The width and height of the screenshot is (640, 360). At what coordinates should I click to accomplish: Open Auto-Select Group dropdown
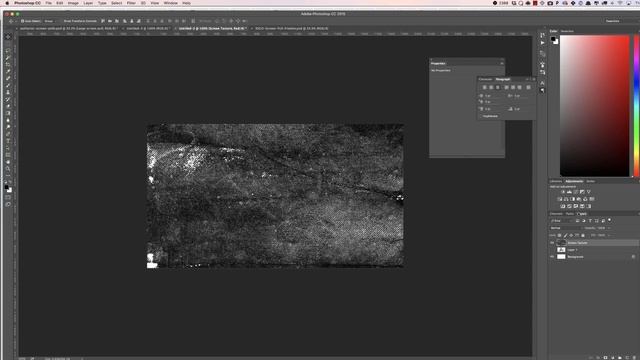[50, 21]
